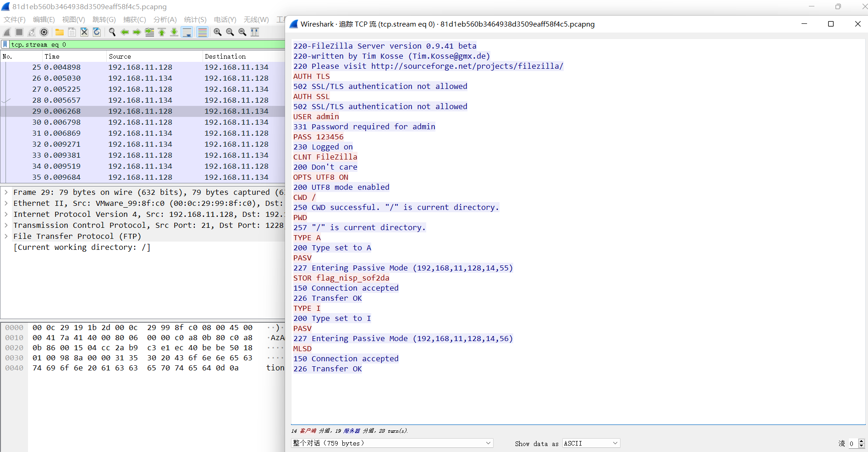Click the MLSD command line
The height and width of the screenshot is (452, 868).
coord(302,349)
